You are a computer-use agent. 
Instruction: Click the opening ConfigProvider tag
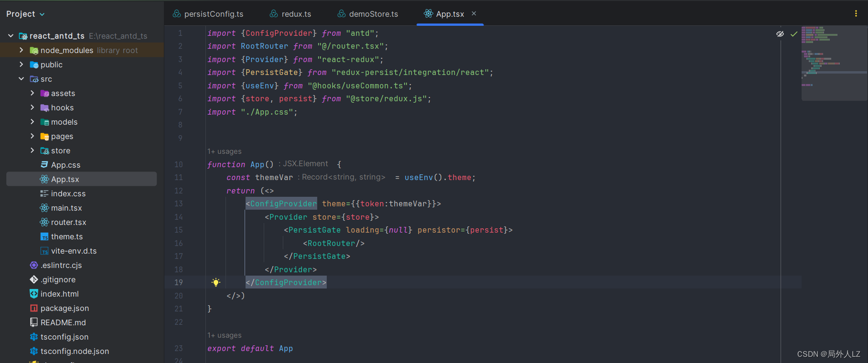(281, 203)
